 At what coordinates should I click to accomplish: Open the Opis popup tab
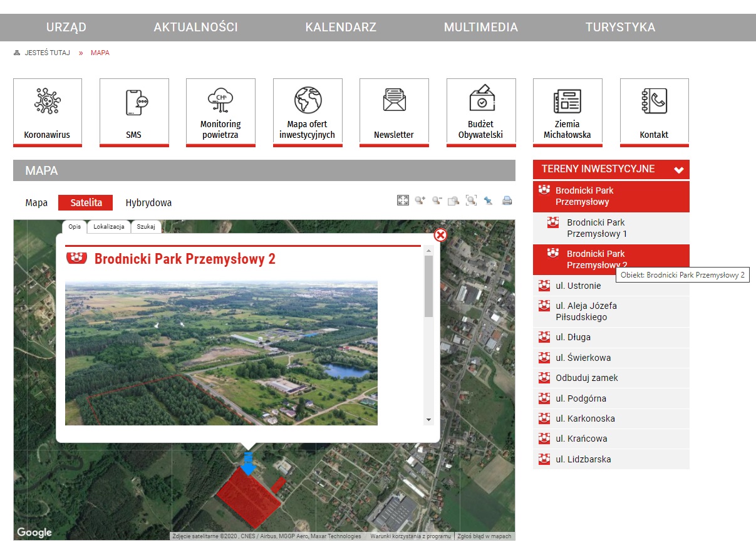point(75,227)
